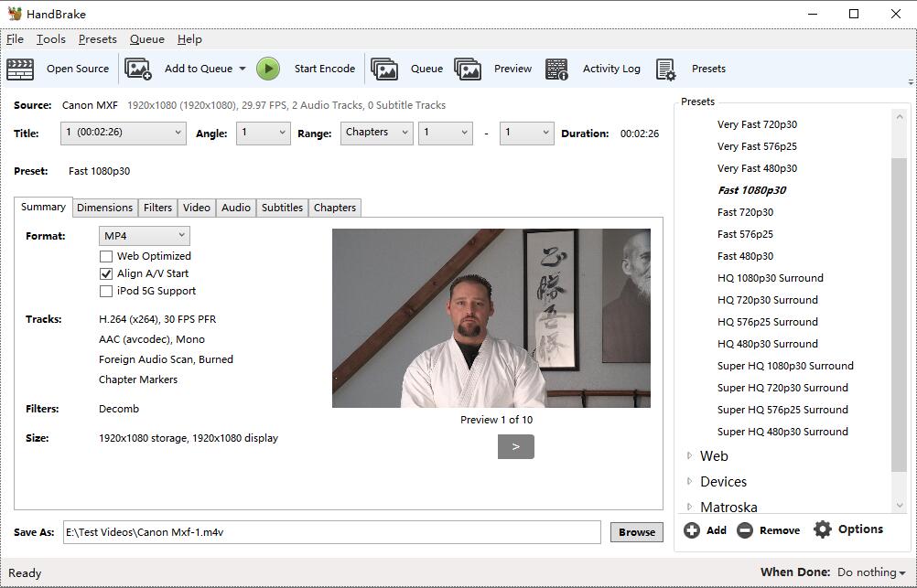
Task: Uncheck Align A/V Start
Action: click(x=106, y=273)
